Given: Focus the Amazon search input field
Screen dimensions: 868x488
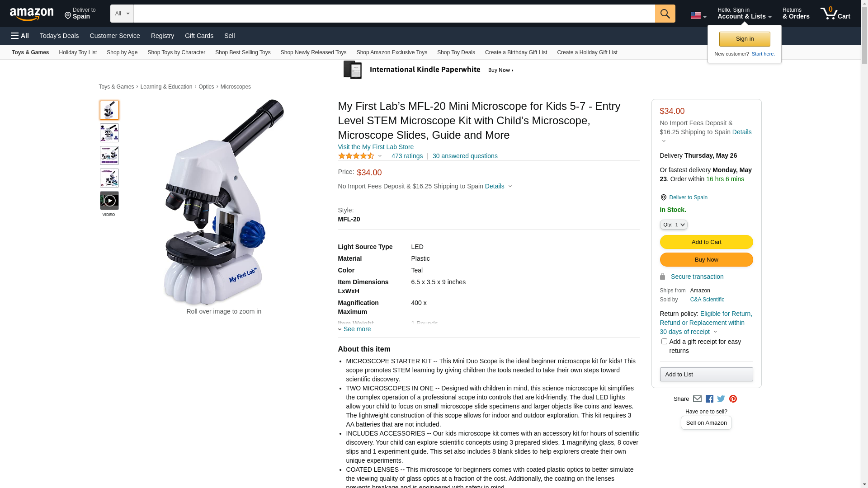Looking at the screenshot, I should (394, 14).
